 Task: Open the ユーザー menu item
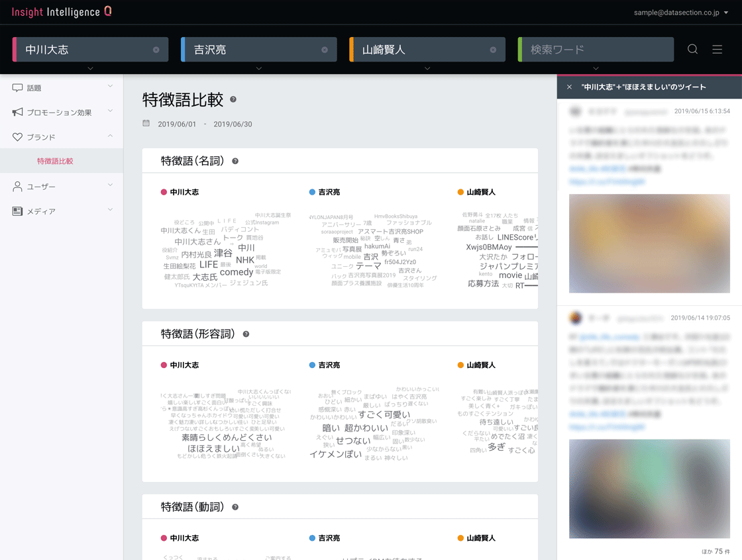(x=62, y=187)
